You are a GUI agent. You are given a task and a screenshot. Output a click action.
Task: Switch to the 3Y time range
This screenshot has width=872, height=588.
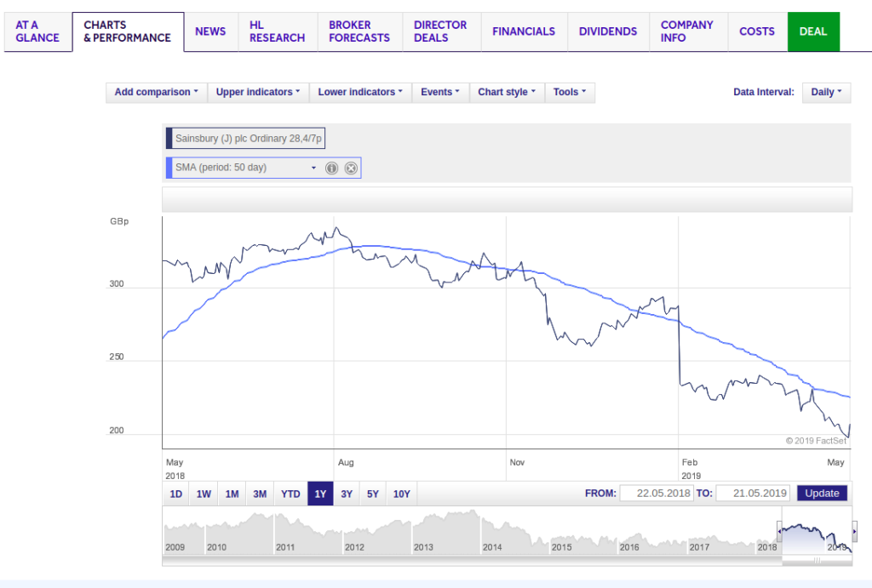tap(347, 494)
